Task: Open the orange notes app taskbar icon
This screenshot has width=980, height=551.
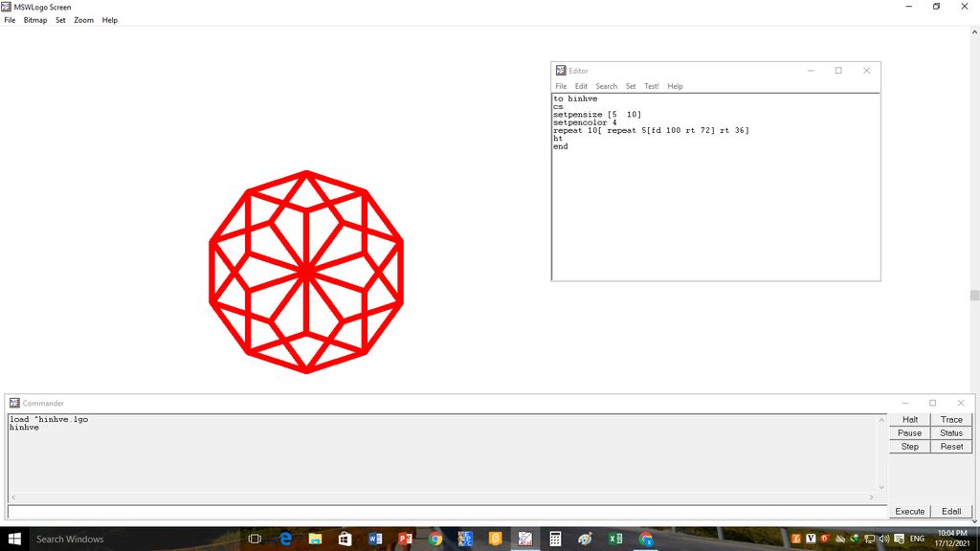Action: (495, 539)
